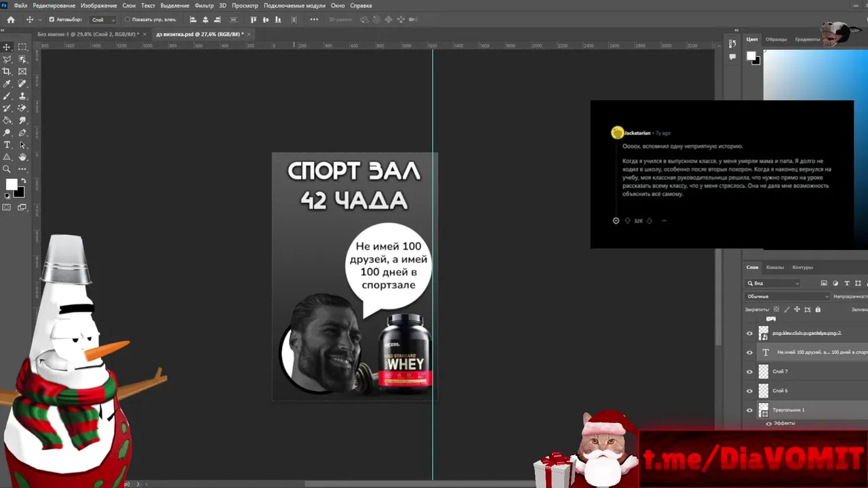The image size is (868, 488).
Task: Reset to default foreground and background colors
Action: (7, 197)
